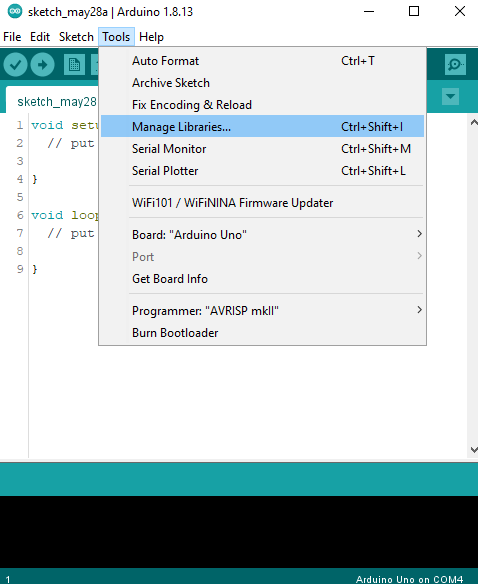Close the Arduino IDE window
Image resolution: width=478 pixels, height=584 pixels.
(460, 12)
